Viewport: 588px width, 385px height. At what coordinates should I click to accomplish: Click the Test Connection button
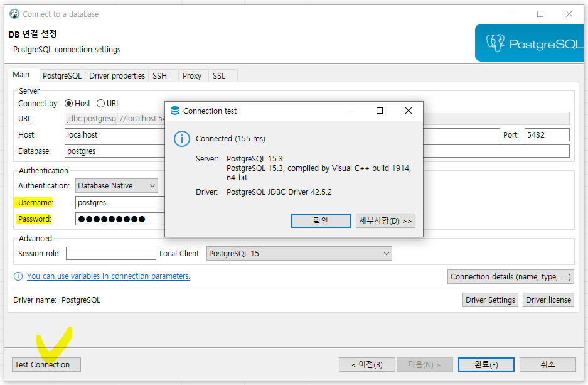click(46, 365)
